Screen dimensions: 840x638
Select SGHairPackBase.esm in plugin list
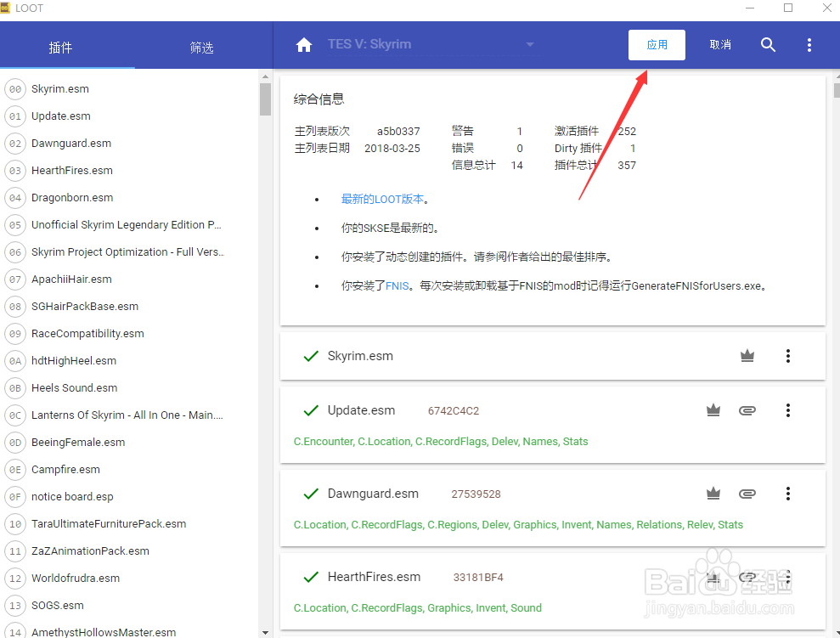[x=85, y=307]
